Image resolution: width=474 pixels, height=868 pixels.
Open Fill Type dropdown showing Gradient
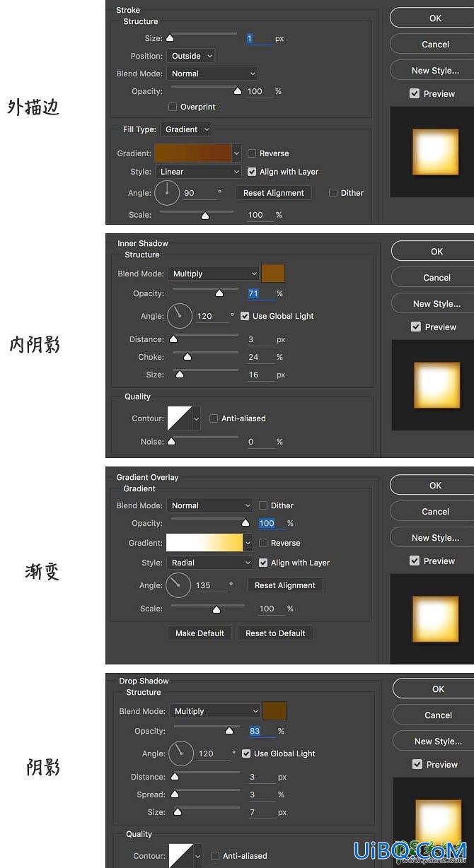pyautogui.click(x=185, y=129)
